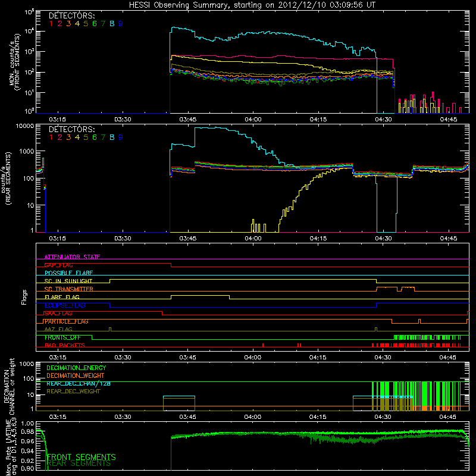Click the GAP_FLAG label

click(x=58, y=265)
